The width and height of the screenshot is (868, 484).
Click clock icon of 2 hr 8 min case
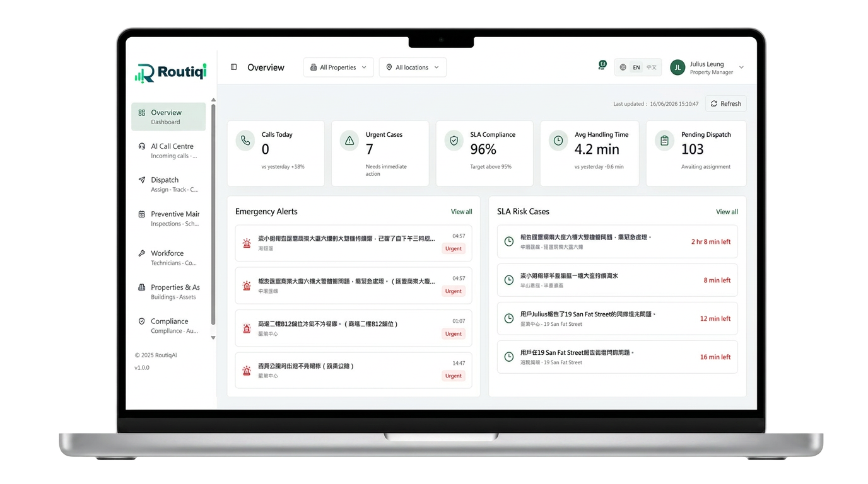click(x=509, y=242)
